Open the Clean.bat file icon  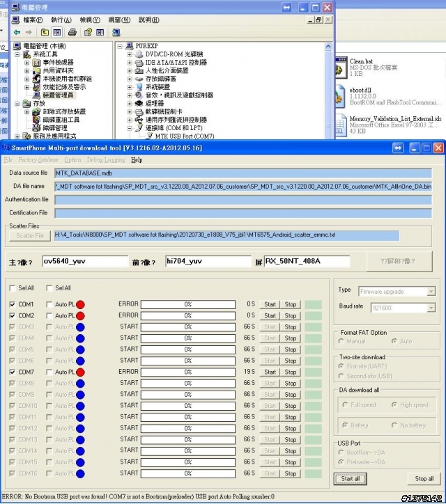(x=341, y=67)
